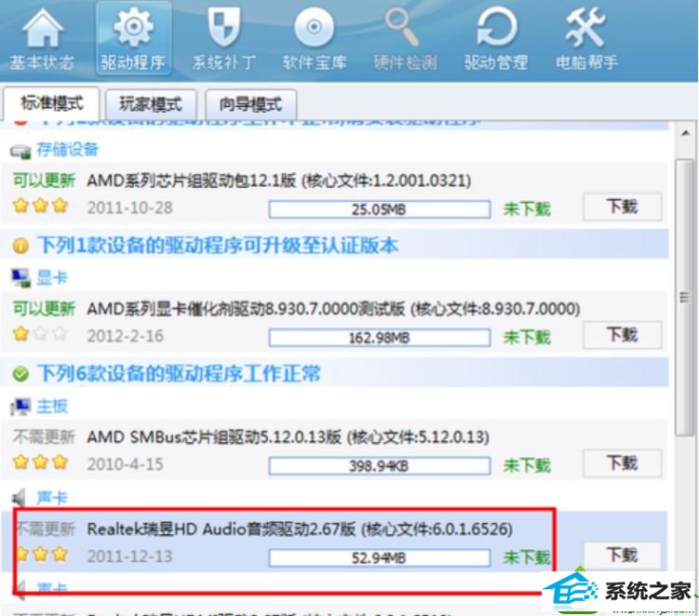
Task: Click the date 2011-12-13
Action: [129, 556]
